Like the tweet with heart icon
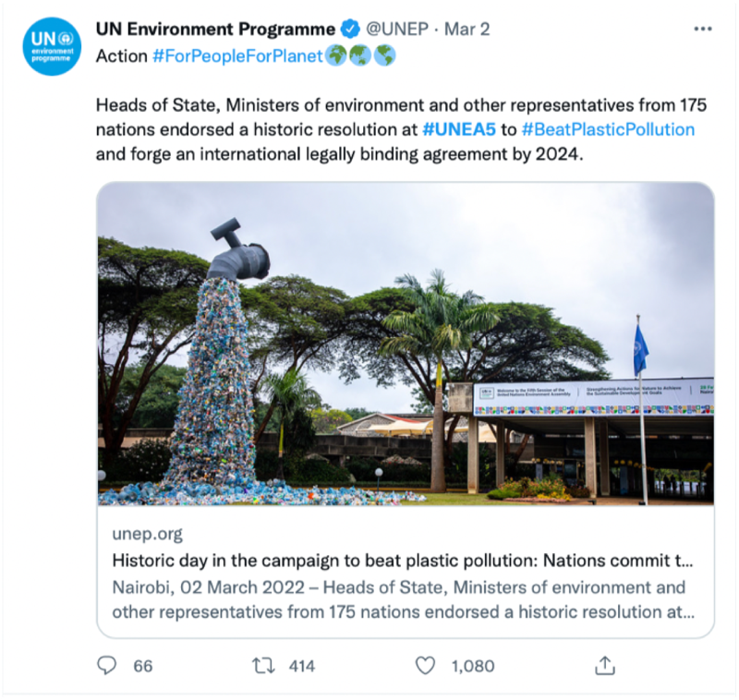Screen dimensions: 739x700 click(425, 665)
